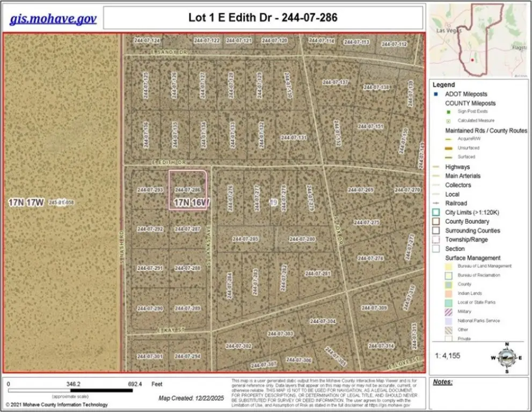Click the compass rose icon

[x=506, y=357]
